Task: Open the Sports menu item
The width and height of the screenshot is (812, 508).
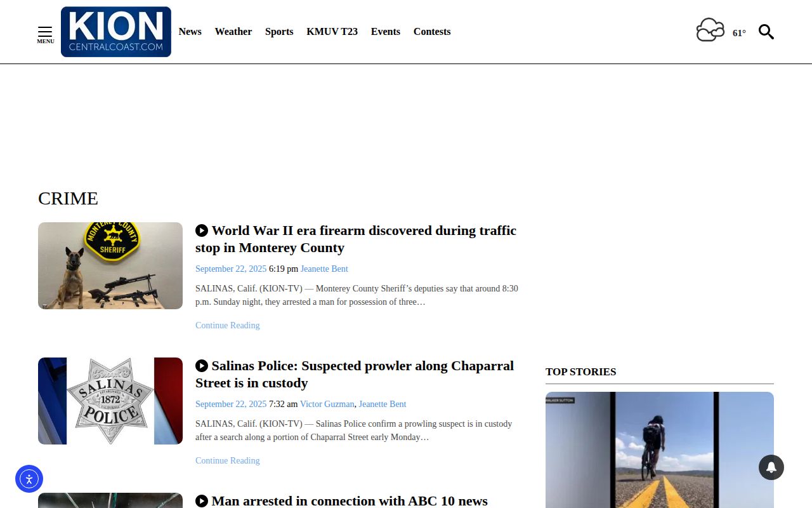Action: point(279,32)
